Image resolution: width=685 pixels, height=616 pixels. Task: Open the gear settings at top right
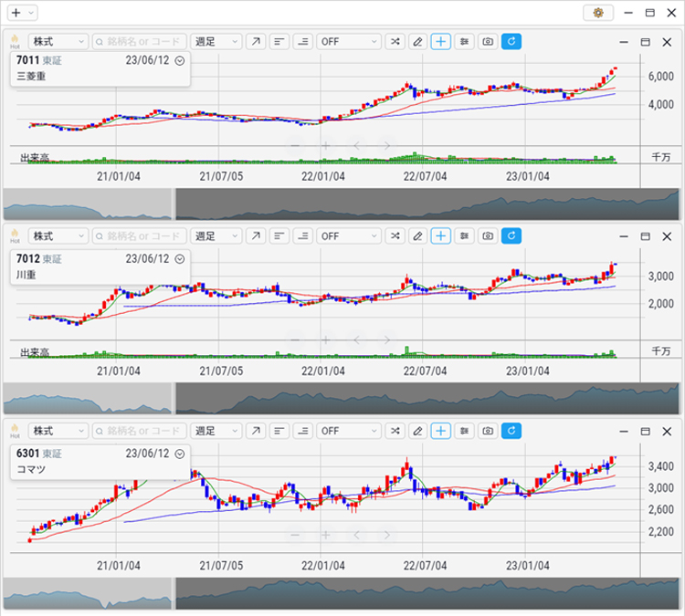tap(598, 13)
